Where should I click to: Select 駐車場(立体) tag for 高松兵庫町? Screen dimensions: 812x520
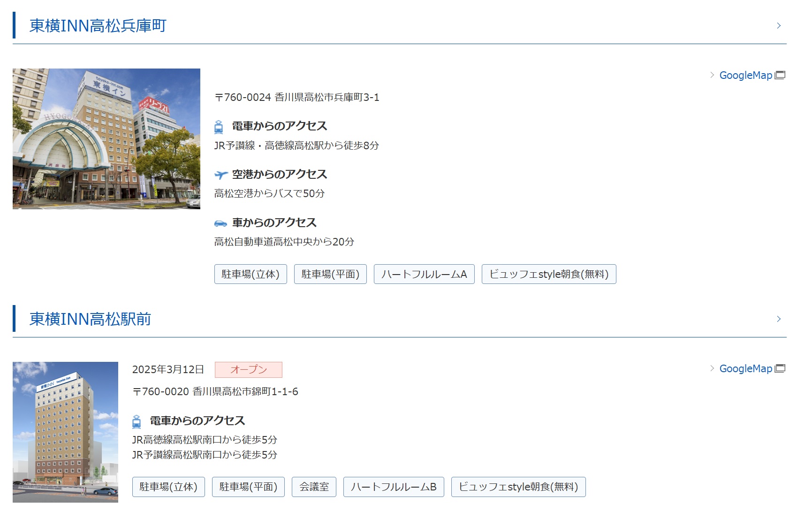[x=250, y=274]
